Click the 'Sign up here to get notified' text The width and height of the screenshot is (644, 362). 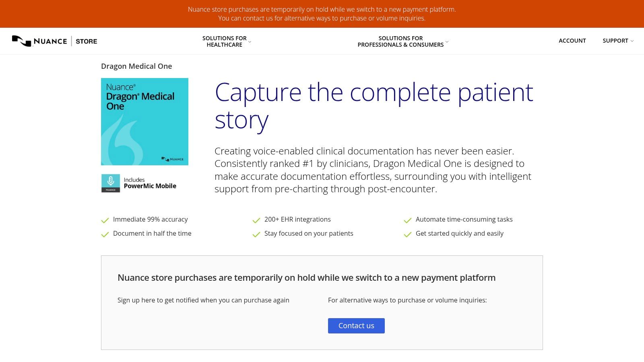coord(203,300)
